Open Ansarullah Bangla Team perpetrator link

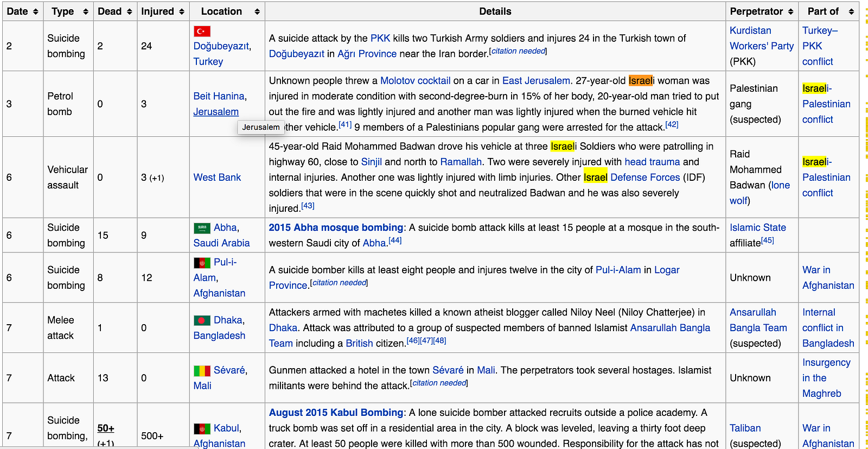point(758,320)
